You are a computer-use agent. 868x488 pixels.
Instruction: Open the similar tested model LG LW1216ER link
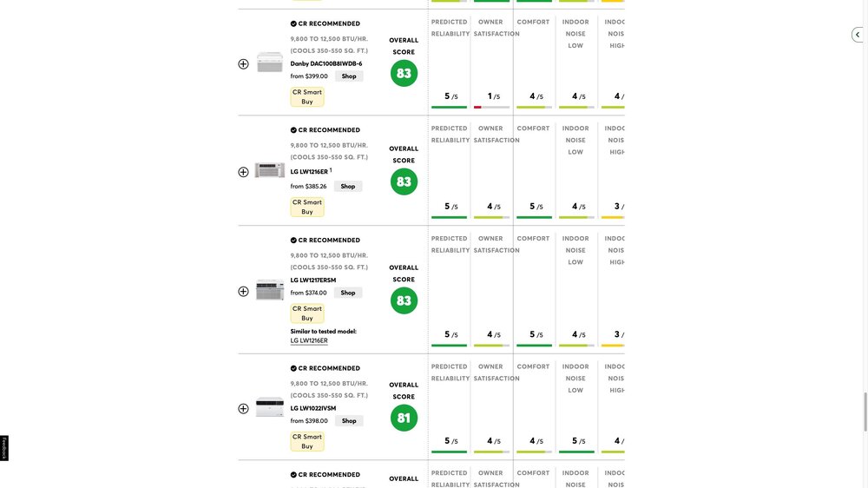(309, 340)
